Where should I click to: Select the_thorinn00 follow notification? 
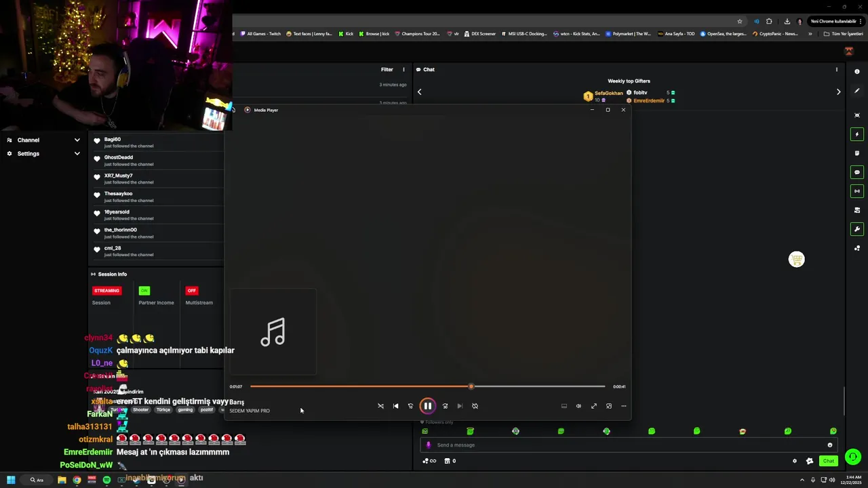click(x=157, y=233)
